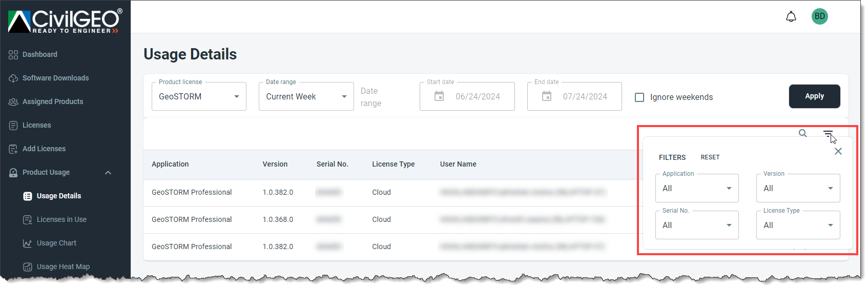Collapse the Product Usage menu section
This screenshot has width=868, height=287.
108,173
